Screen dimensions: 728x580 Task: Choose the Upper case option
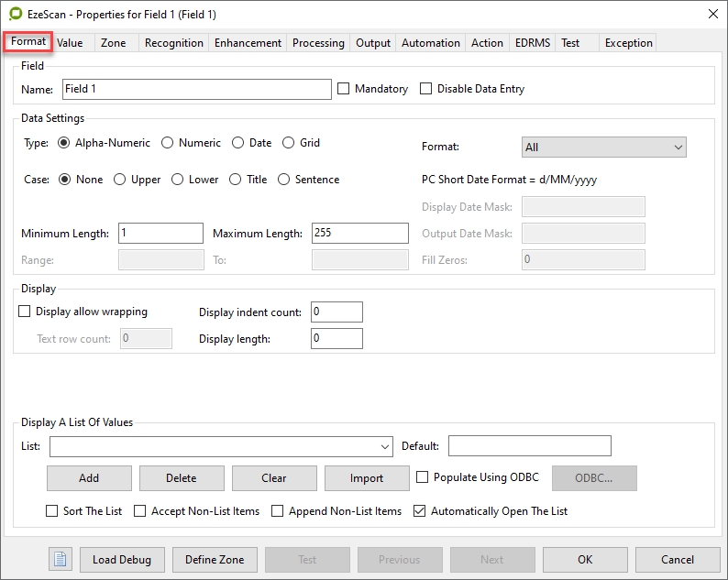tap(120, 180)
